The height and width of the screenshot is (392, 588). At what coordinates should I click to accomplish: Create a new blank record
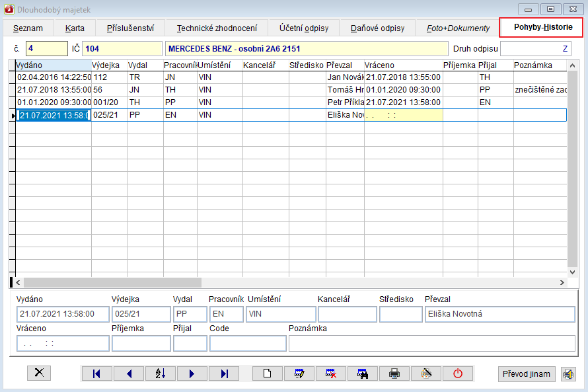point(268,373)
